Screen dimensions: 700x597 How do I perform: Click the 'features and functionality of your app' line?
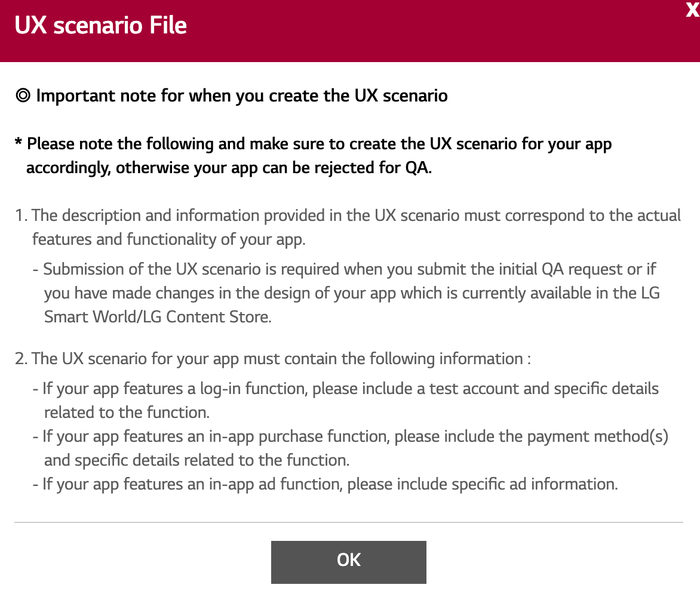[168, 239]
